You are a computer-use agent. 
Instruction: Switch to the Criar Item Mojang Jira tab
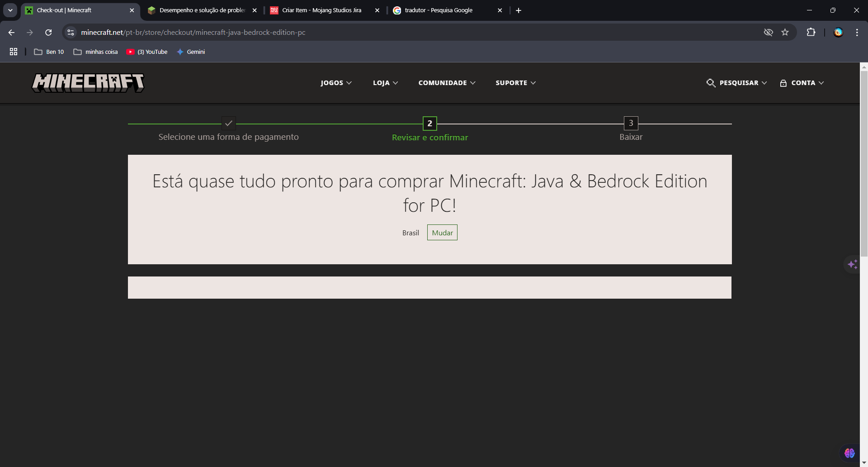click(x=325, y=10)
